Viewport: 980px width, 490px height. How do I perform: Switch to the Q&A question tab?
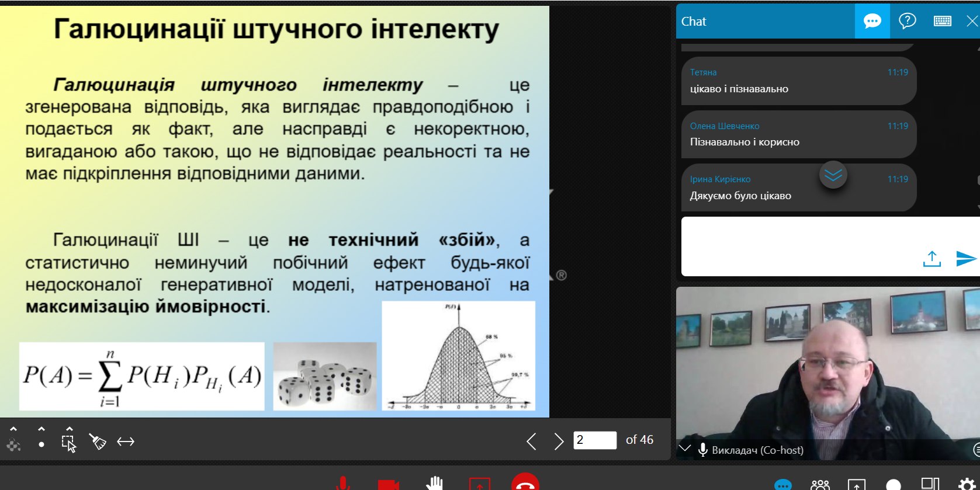pyautogui.click(x=907, y=22)
